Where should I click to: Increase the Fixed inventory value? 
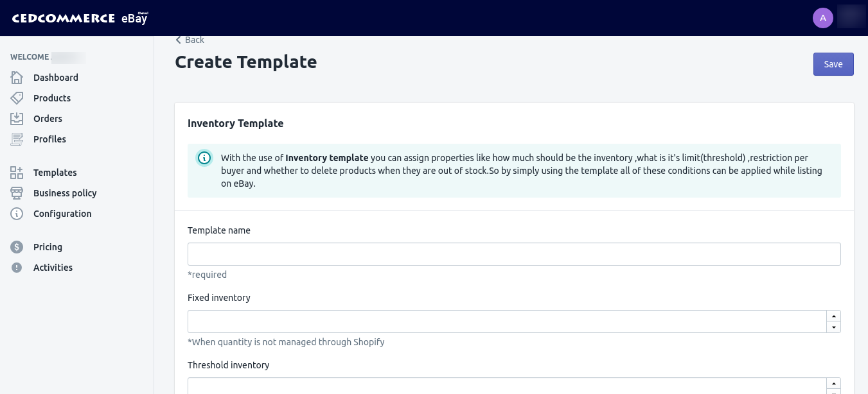pyautogui.click(x=833, y=316)
